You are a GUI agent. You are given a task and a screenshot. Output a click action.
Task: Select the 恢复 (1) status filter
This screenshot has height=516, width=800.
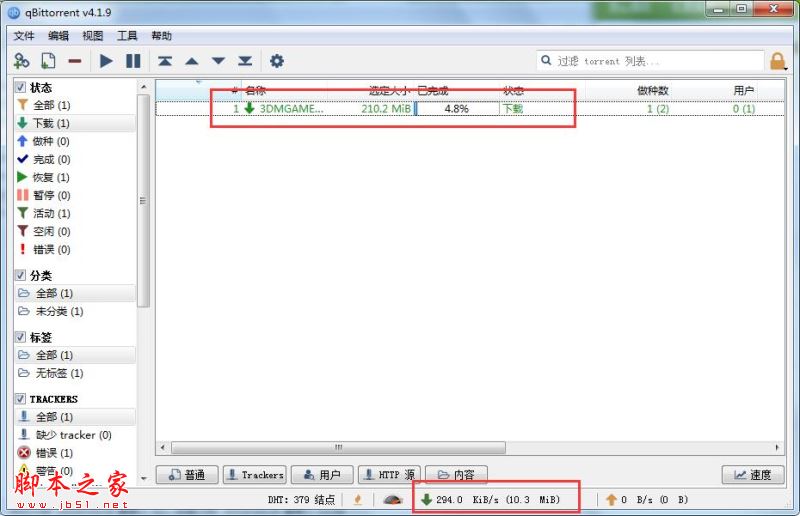(x=76, y=177)
